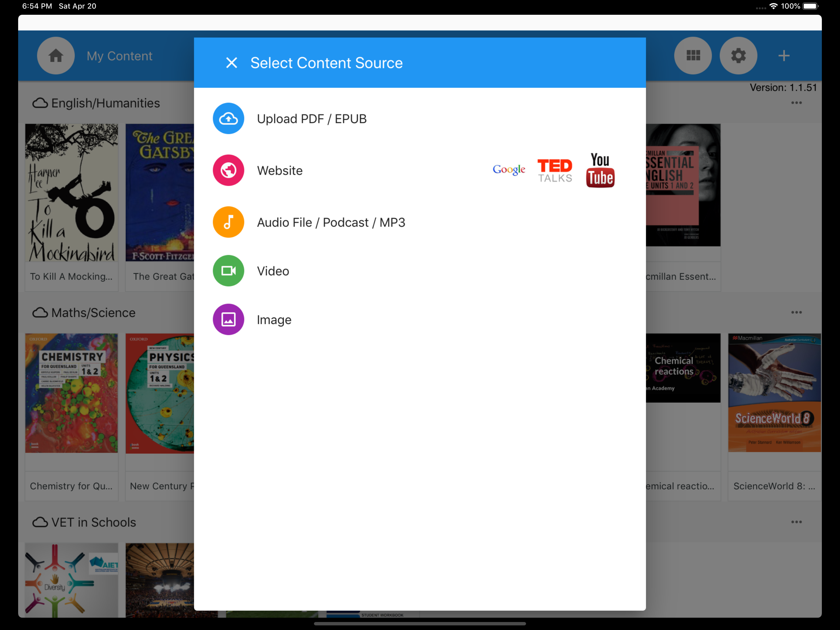Close the Select Content Source dialog
Viewport: 840px width, 630px height.
[231, 63]
